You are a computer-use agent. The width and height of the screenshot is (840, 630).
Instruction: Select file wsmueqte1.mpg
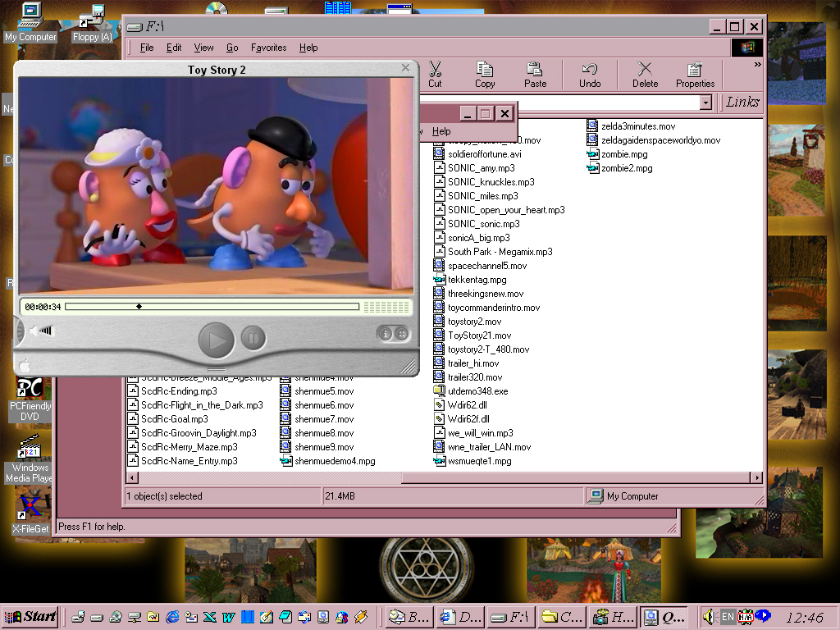pyautogui.click(x=472, y=461)
